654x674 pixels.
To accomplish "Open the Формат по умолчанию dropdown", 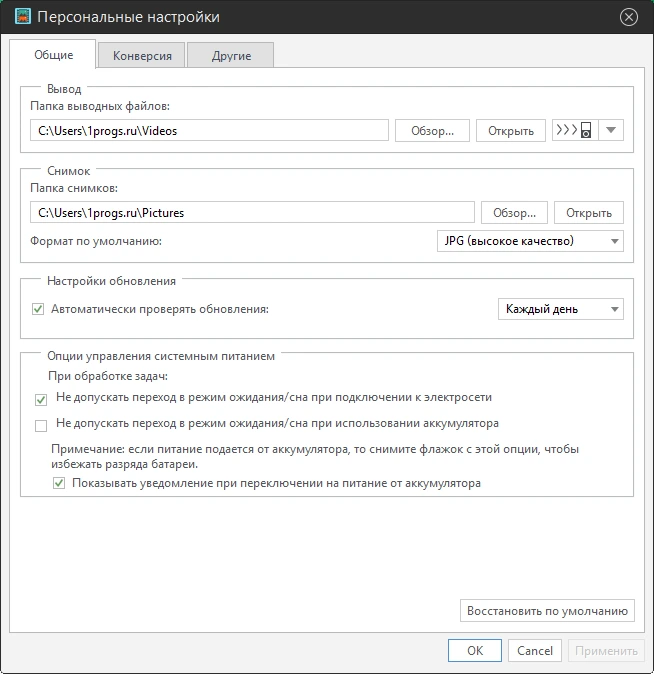I will coord(530,241).
